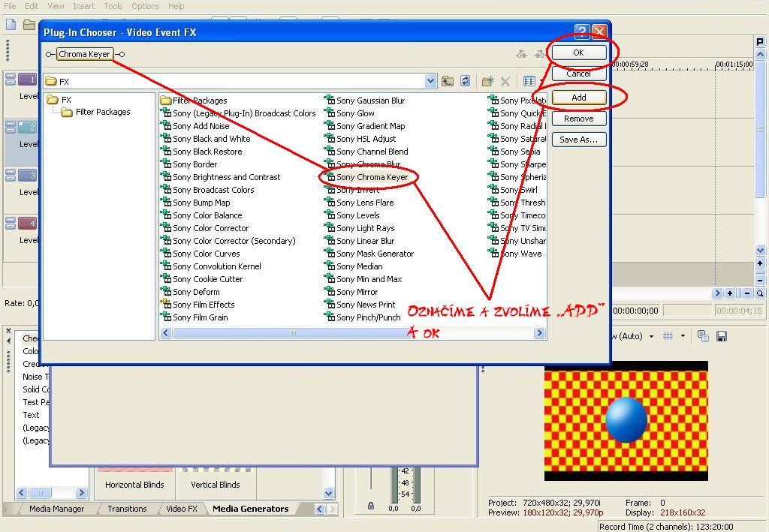
Task: Select Sony Chroma Keyer plug-in
Action: [x=366, y=177]
